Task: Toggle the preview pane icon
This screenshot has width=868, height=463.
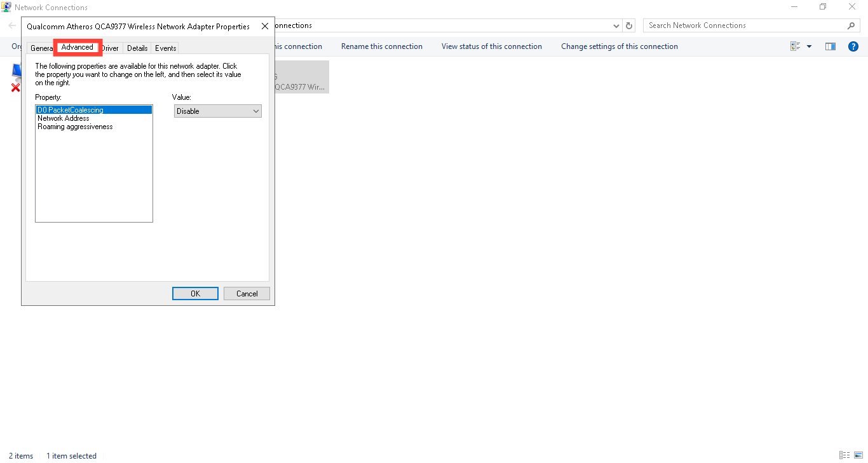Action: pyautogui.click(x=830, y=46)
